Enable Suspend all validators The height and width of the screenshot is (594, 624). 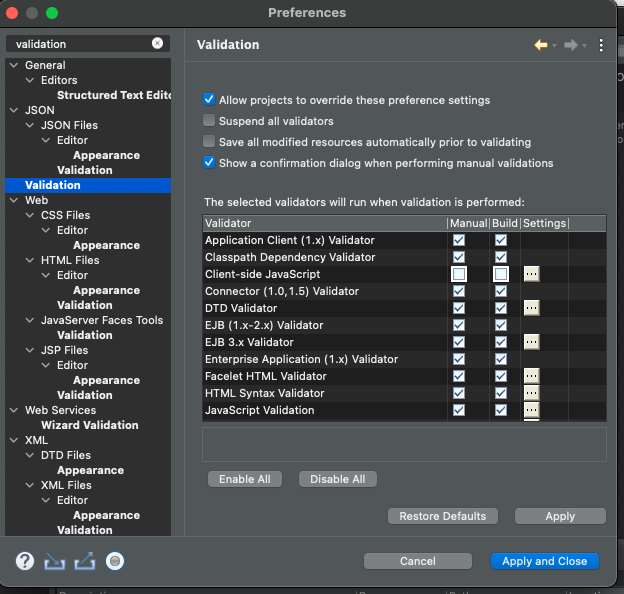209,120
